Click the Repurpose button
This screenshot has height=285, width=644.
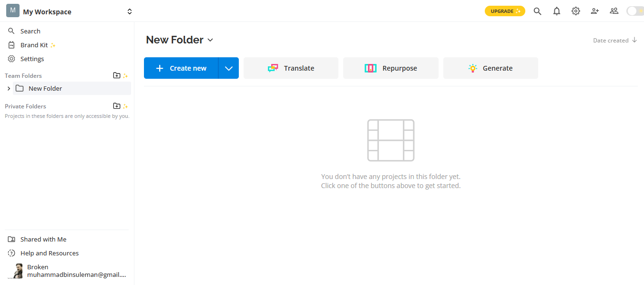(x=391, y=68)
